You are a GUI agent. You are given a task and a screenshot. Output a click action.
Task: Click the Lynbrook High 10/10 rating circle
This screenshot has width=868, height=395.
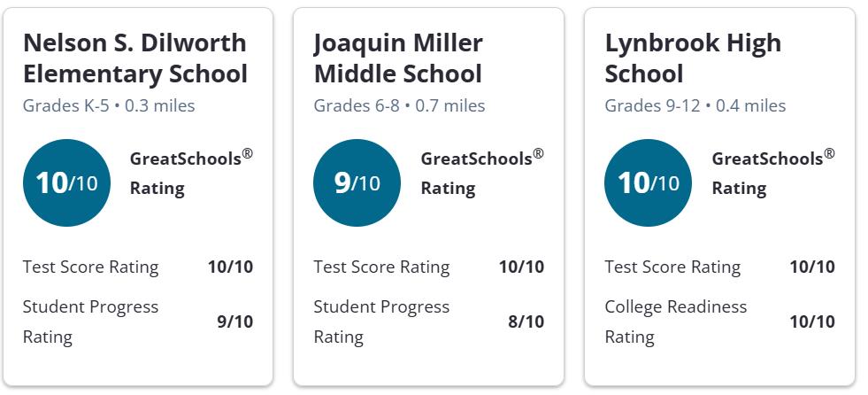[649, 182]
